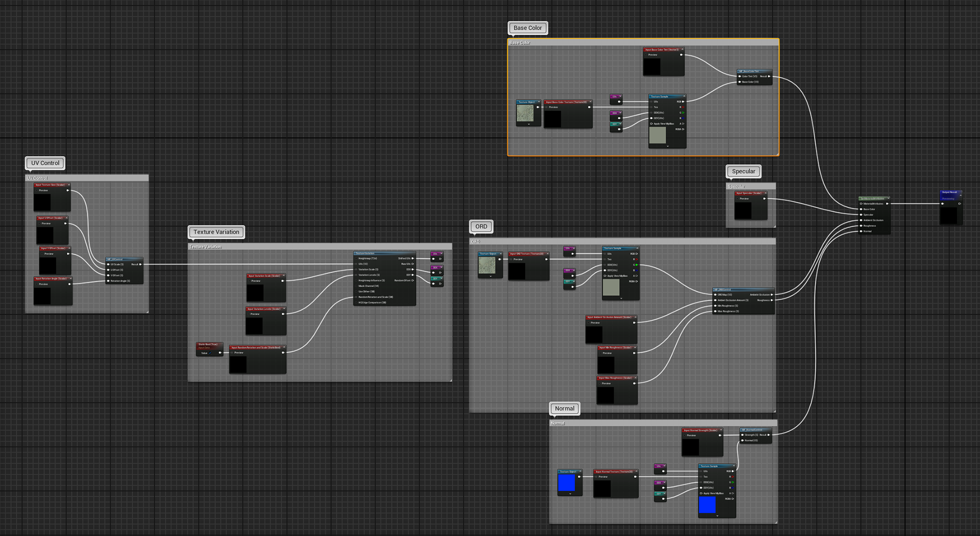Click UV Scale (S) input pin on MF_UVControl
Screen dimensions: 980x536
[108, 264]
